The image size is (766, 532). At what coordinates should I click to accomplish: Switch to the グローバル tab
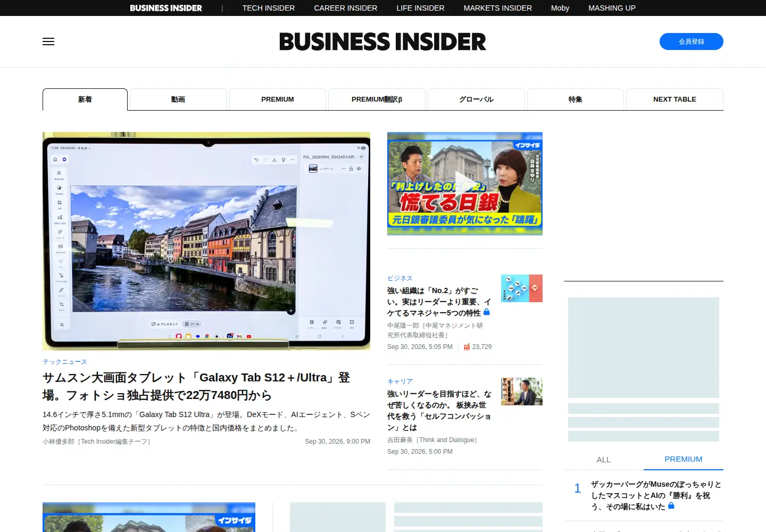(x=476, y=99)
